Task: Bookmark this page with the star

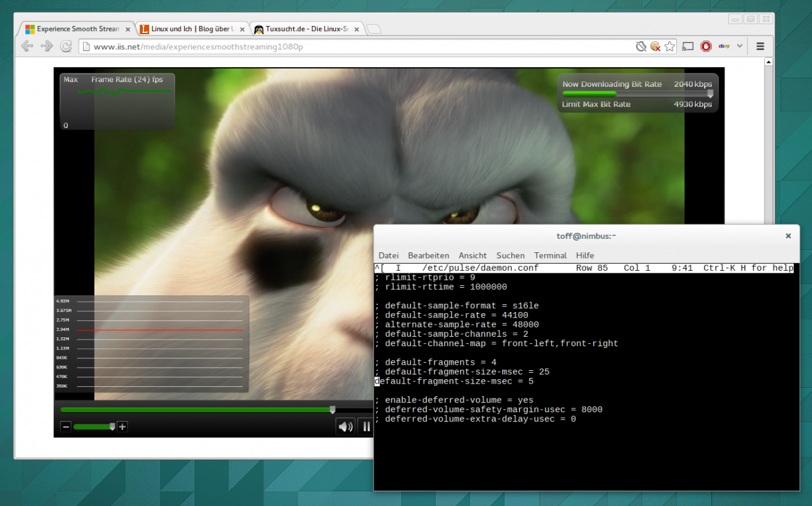Action: point(669,46)
